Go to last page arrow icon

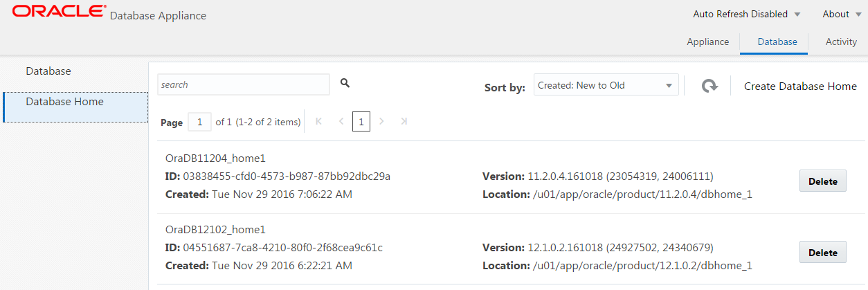pyautogui.click(x=404, y=121)
